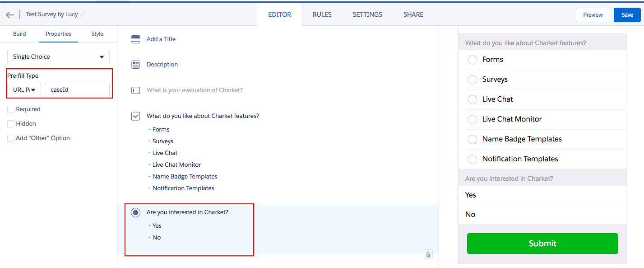The image size is (644, 268).
Task: Click the caseId input field
Action: 77,90
